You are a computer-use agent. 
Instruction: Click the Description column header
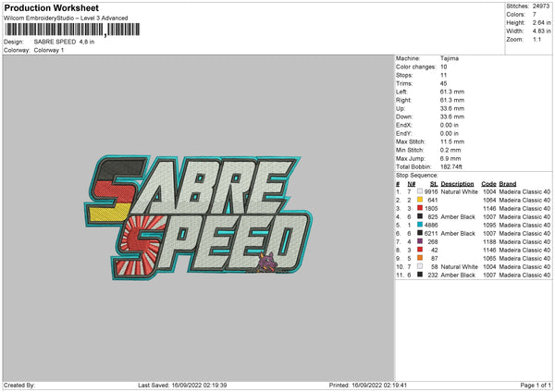point(458,183)
